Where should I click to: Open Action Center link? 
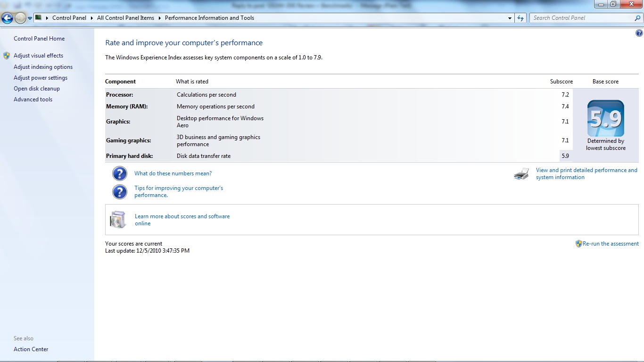point(31,349)
